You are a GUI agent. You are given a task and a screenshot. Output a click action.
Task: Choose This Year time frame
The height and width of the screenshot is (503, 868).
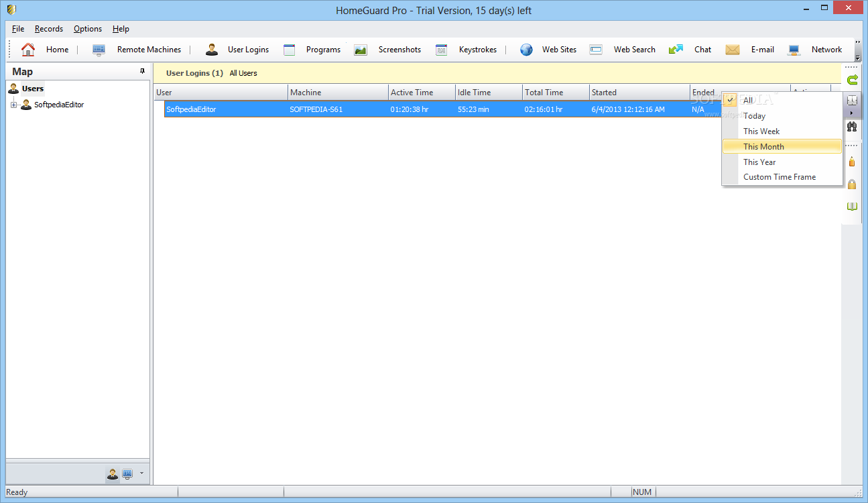coord(782,162)
